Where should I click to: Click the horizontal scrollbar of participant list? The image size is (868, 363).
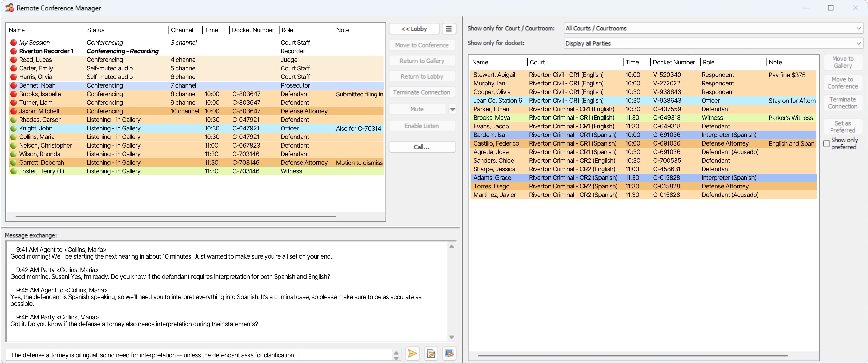176,216
